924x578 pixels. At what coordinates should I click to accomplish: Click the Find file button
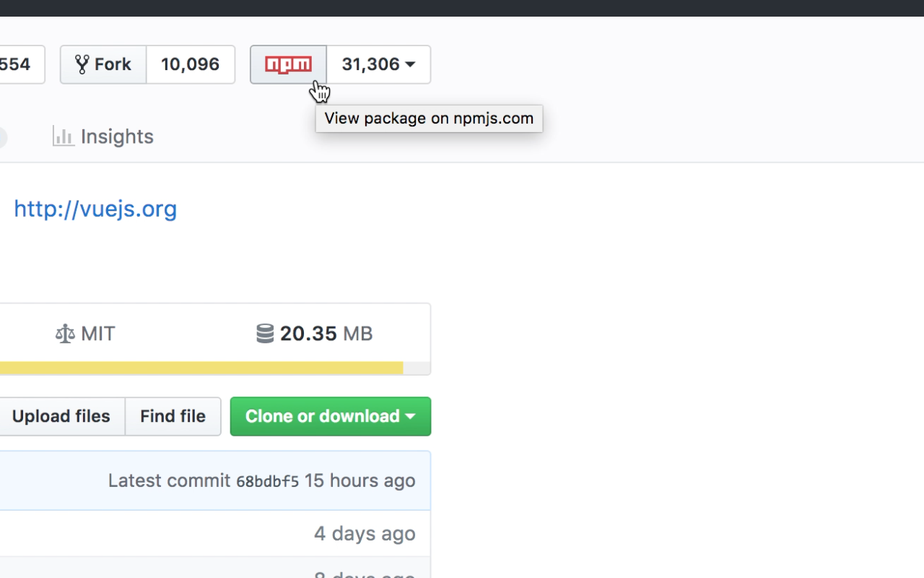pyautogui.click(x=173, y=416)
